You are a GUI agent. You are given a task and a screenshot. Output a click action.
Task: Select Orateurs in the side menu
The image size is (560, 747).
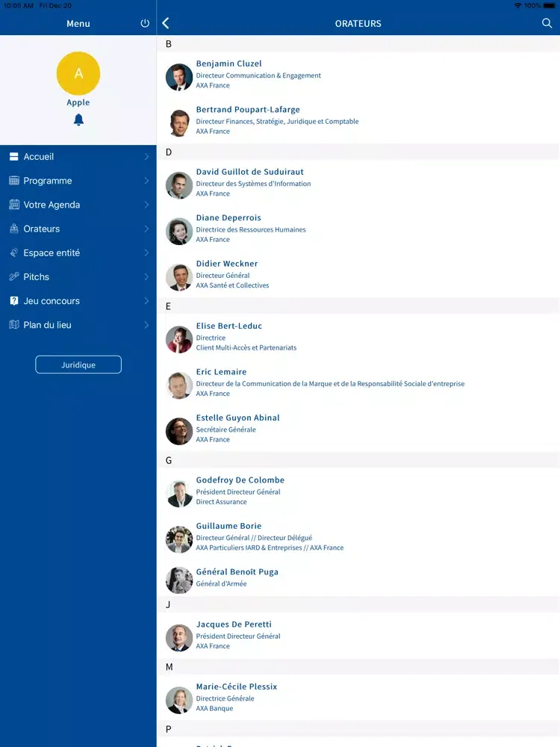pyautogui.click(x=78, y=229)
